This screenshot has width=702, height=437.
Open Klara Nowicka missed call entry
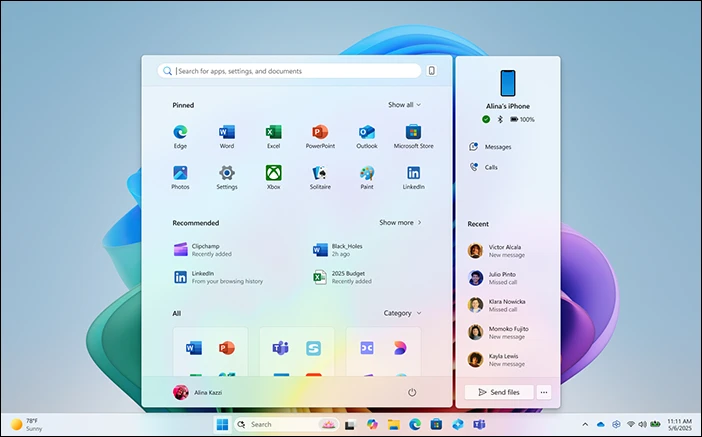[497, 305]
